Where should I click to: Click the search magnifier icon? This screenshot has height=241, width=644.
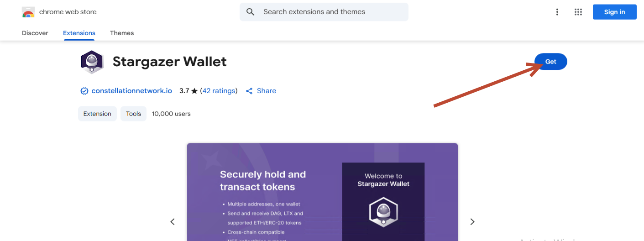(x=250, y=12)
